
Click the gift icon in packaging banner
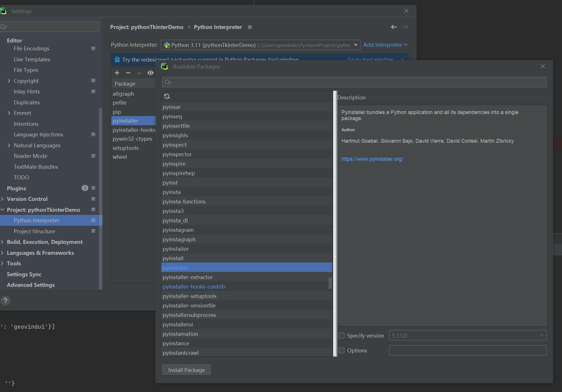tap(117, 60)
